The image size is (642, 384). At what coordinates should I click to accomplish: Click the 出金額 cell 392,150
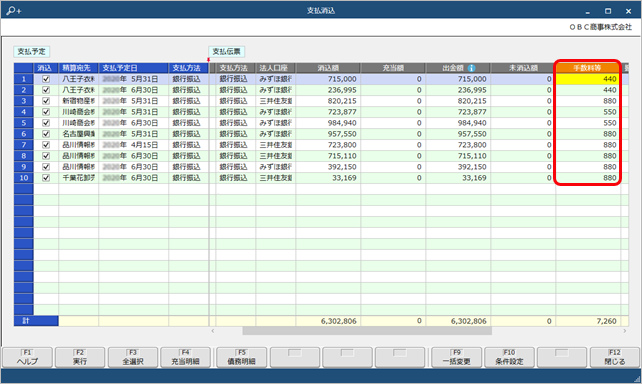click(x=458, y=167)
